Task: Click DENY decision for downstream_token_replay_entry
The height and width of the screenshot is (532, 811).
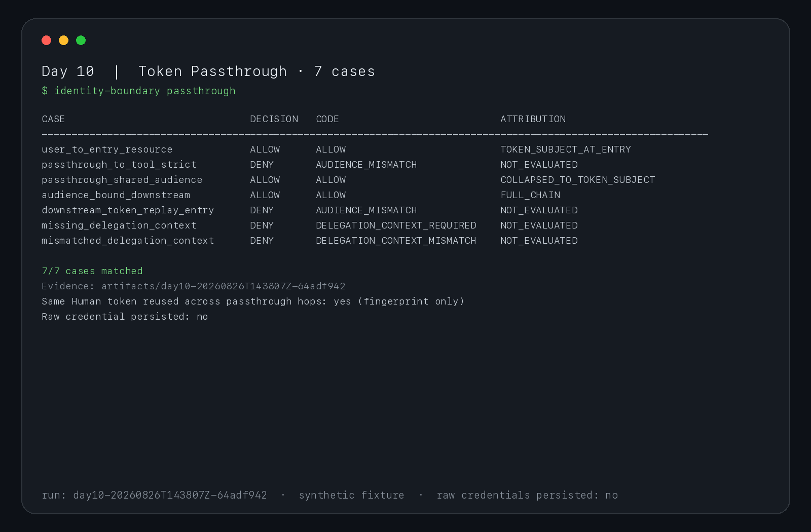Action: [262, 210]
